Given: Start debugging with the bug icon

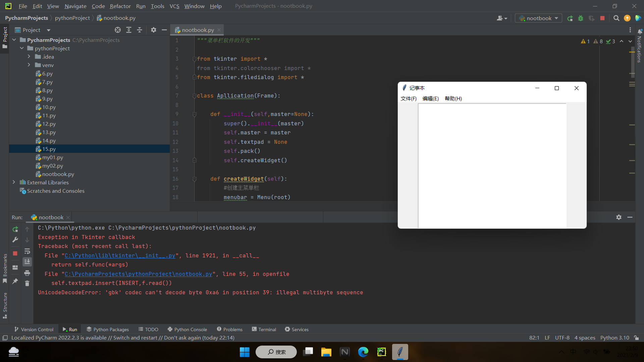Looking at the screenshot, I should click(581, 18).
